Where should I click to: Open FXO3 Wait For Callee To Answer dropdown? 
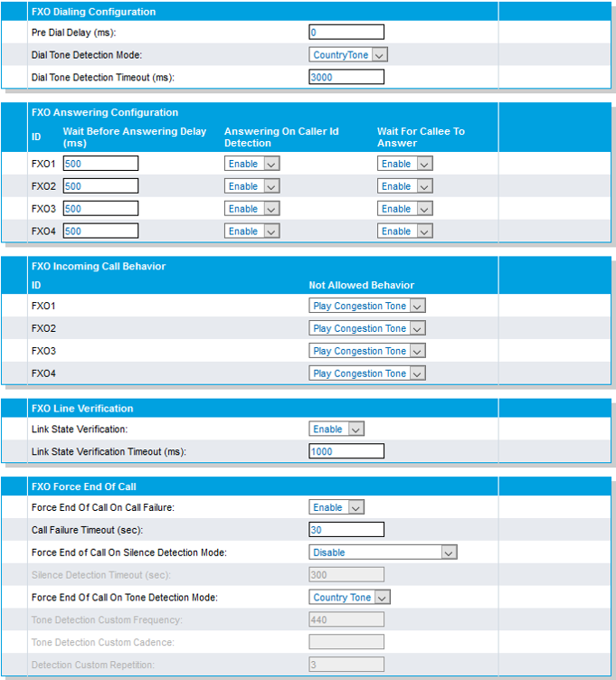(x=404, y=209)
